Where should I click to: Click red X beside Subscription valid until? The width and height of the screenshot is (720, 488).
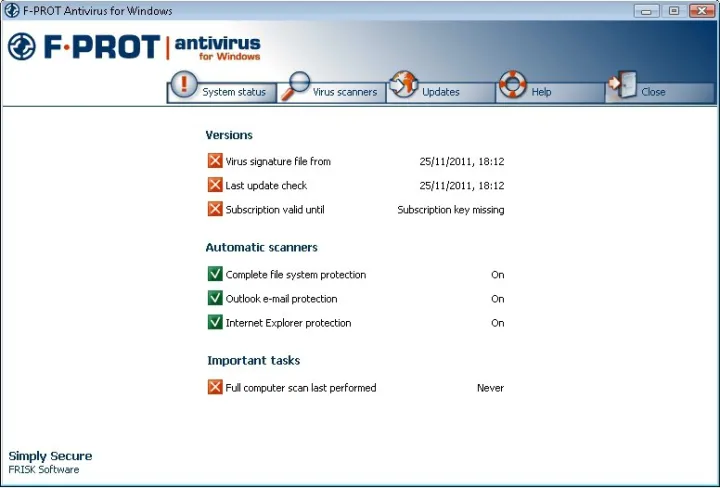click(215, 209)
